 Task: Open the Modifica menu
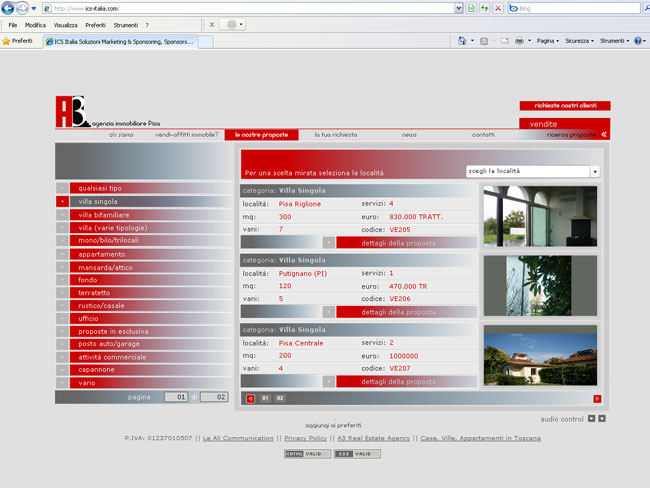pos(35,25)
